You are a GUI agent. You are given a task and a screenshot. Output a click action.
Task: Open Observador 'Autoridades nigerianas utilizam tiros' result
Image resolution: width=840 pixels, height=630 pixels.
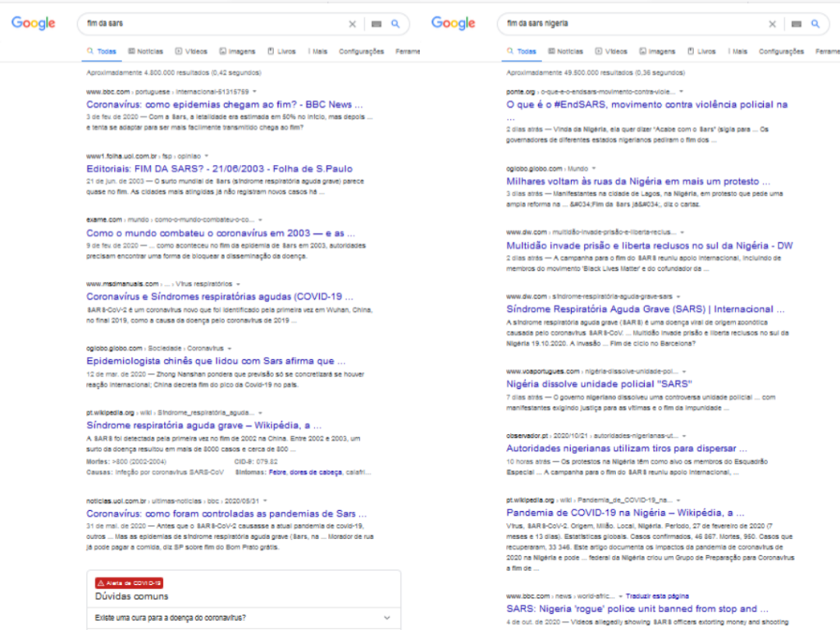pyautogui.click(x=627, y=448)
